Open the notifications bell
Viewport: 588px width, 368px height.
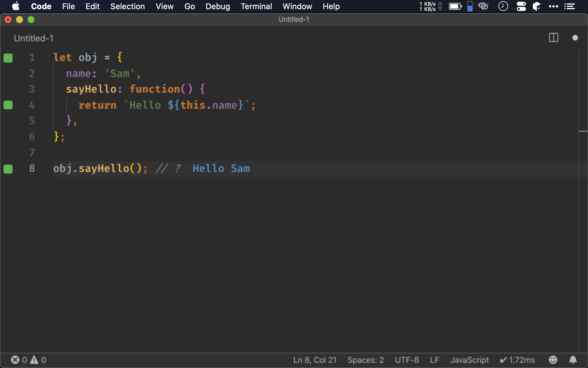click(573, 360)
